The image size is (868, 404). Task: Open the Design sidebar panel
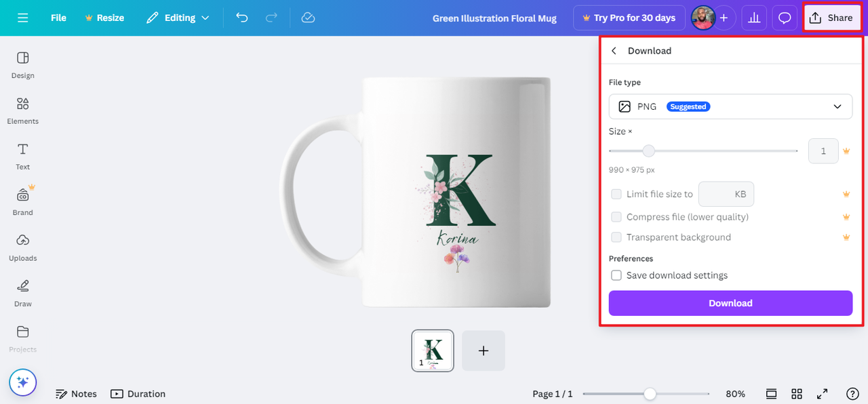coord(23,64)
